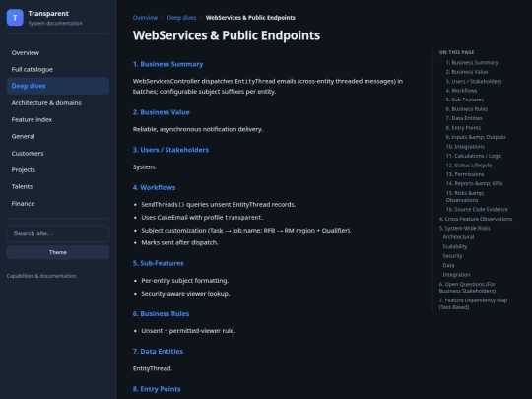
Task: Click 'Security-aware viewer lookup' bullet
Action: pyautogui.click(x=185, y=294)
